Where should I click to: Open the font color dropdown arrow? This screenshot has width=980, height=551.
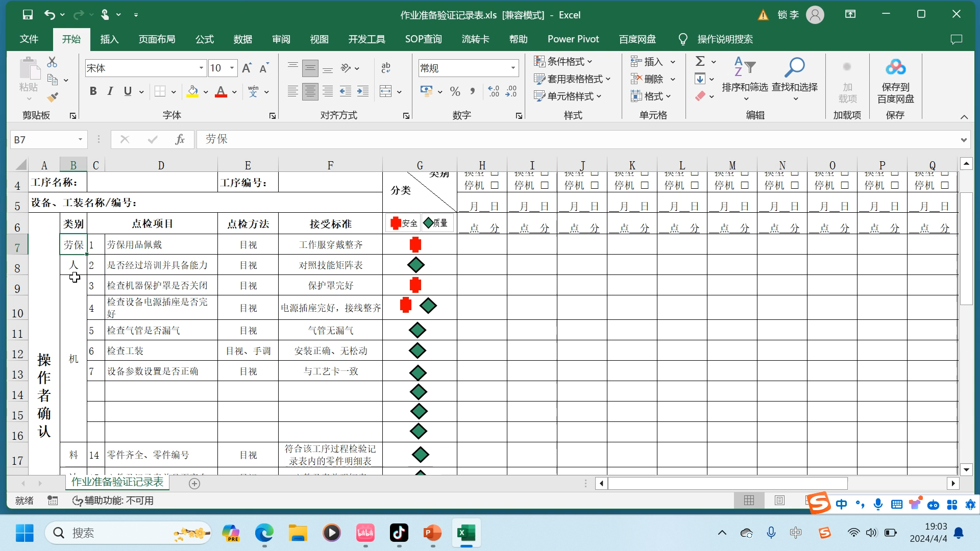pos(234,91)
